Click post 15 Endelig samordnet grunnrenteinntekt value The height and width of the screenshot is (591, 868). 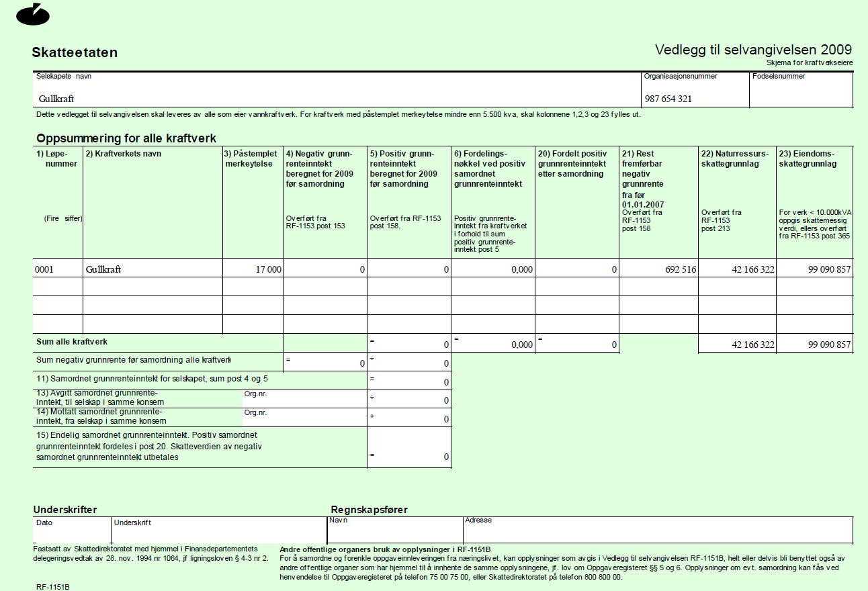(409, 447)
